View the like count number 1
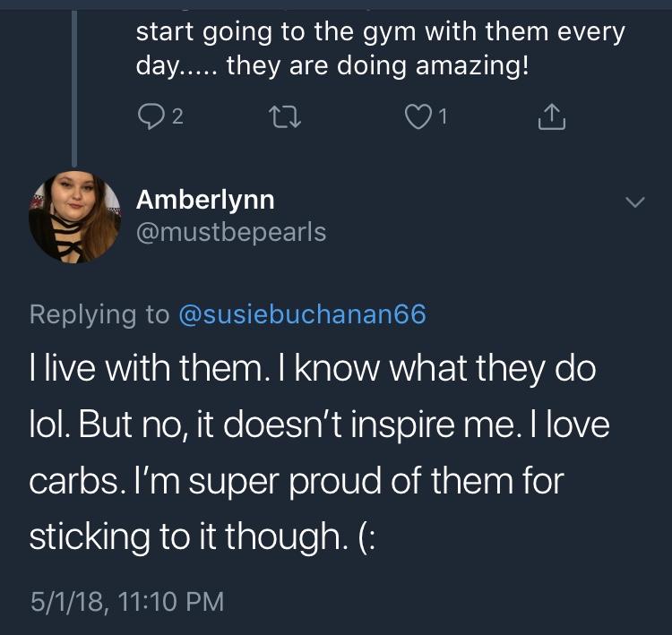The height and width of the screenshot is (635, 672). [x=444, y=117]
